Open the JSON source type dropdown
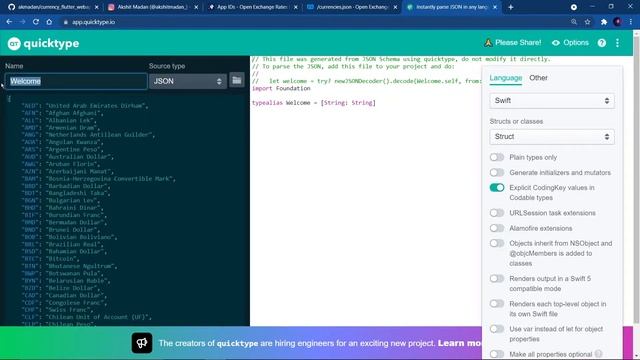The image size is (640, 360). click(x=188, y=81)
